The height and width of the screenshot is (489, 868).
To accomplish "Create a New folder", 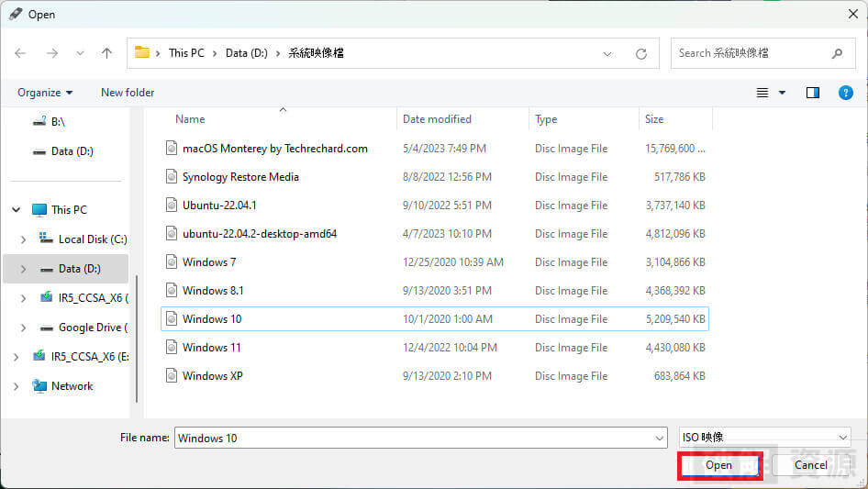I will 128,93.
